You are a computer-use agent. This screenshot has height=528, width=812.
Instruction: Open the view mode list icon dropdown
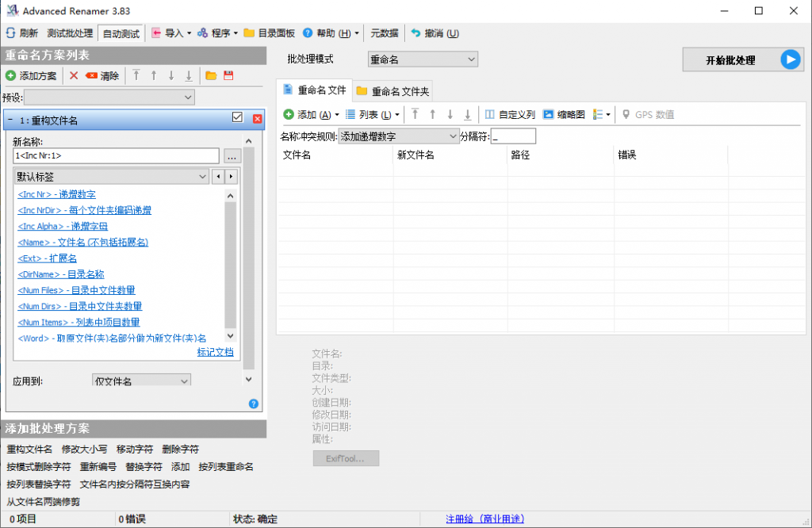click(601, 114)
